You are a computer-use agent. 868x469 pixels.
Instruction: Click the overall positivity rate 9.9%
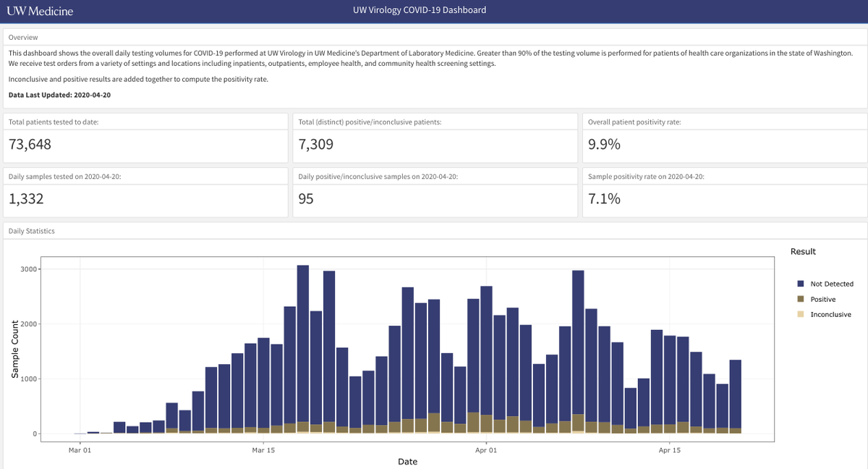pos(604,144)
